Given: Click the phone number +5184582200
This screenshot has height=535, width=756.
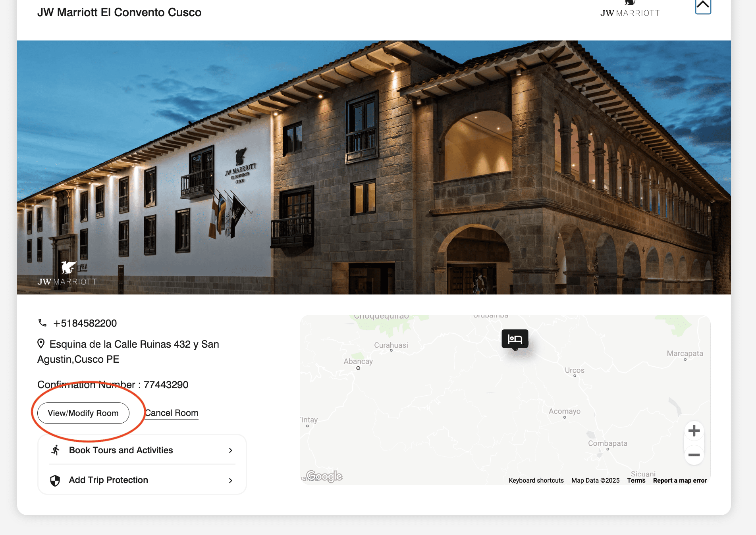Looking at the screenshot, I should [x=85, y=323].
